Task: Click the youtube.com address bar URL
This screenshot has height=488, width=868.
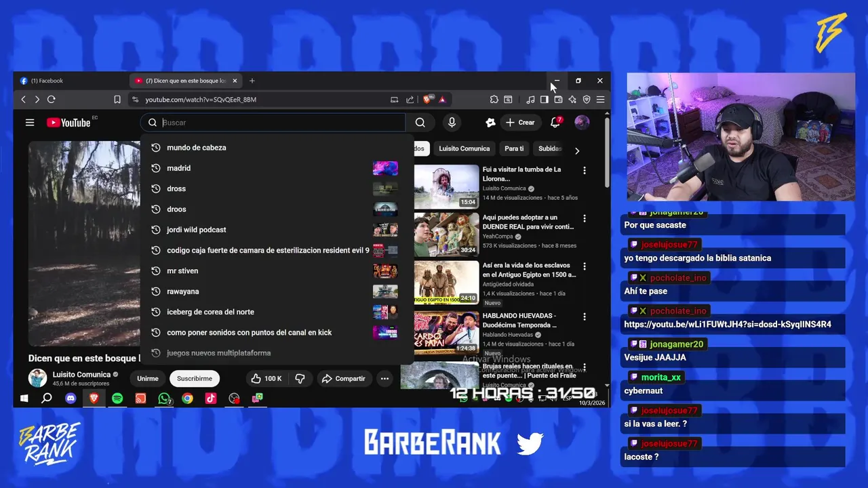Action: 201,100
